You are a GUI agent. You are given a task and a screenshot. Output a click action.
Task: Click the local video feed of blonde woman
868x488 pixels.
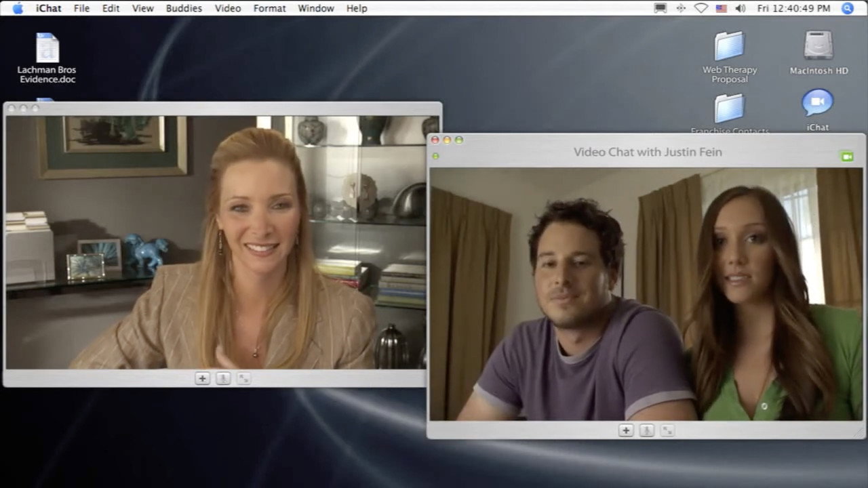click(x=216, y=243)
